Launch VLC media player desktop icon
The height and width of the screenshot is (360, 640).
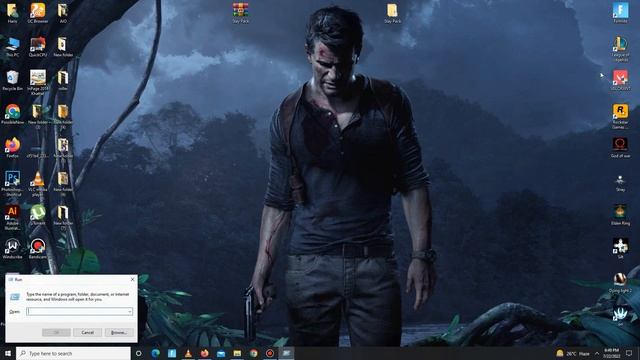(x=38, y=183)
